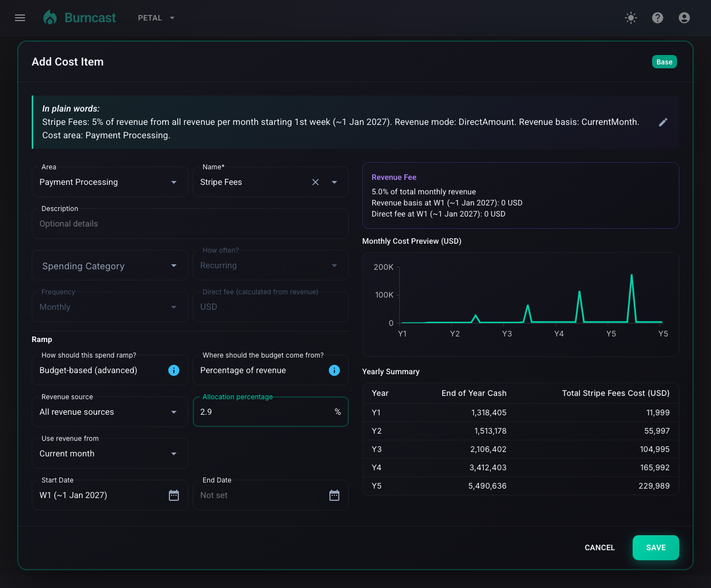
Task: Click the Y3 cost value 104,995
Action: [655, 449]
